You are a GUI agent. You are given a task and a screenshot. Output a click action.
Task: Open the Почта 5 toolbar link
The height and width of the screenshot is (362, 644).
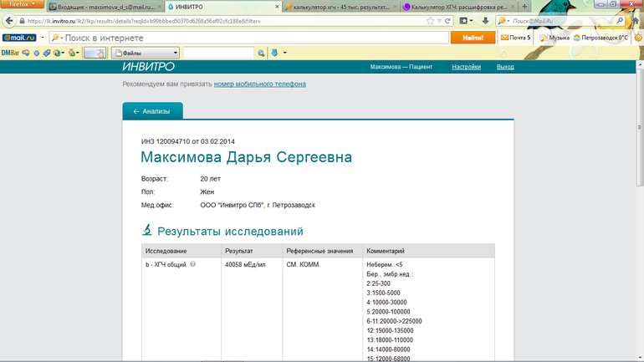516,38
